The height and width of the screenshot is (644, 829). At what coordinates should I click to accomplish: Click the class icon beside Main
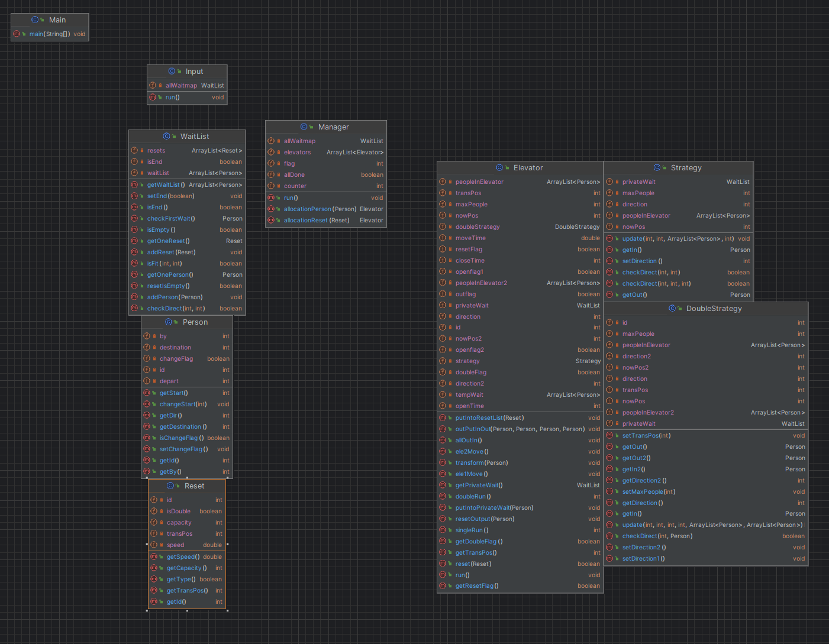tap(35, 20)
